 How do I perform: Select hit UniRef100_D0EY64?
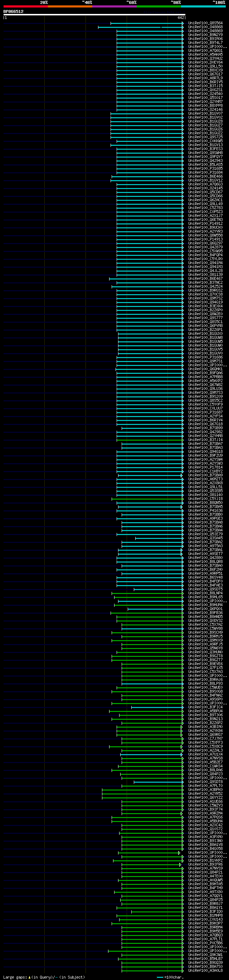click(x=205, y=63)
